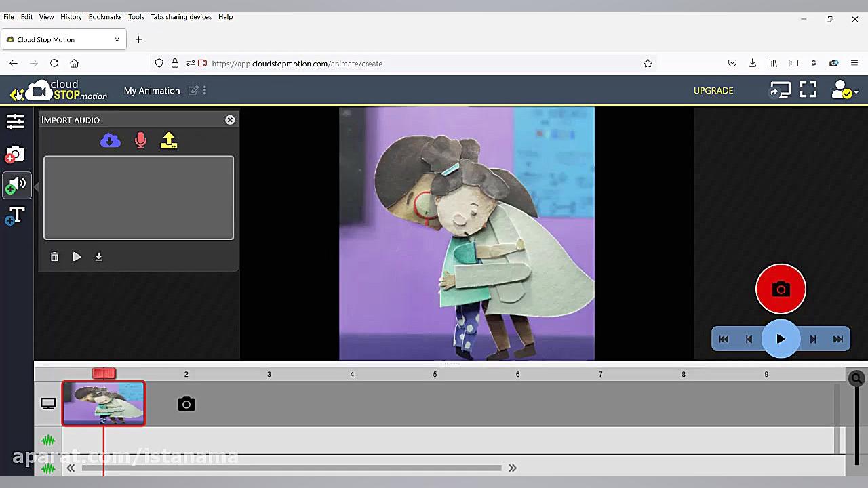Screen dimensions: 868x488
Task: Click the red playhead marker on timeline
Action: [x=104, y=373]
